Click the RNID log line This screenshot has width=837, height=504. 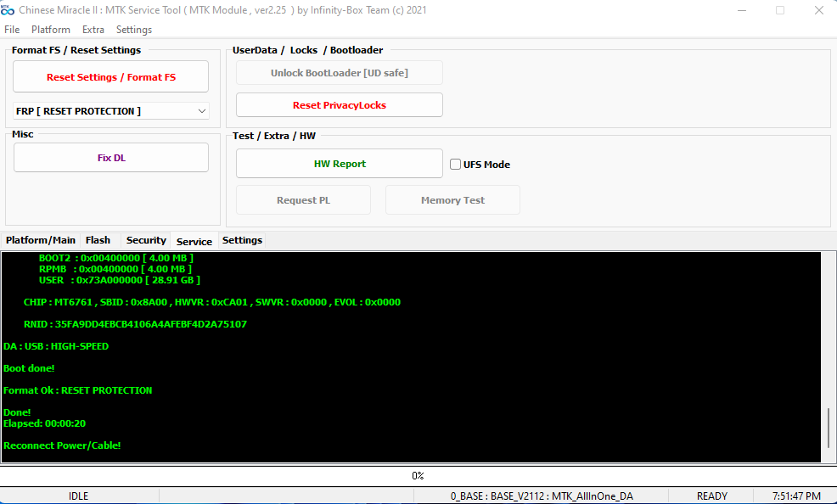click(x=135, y=324)
